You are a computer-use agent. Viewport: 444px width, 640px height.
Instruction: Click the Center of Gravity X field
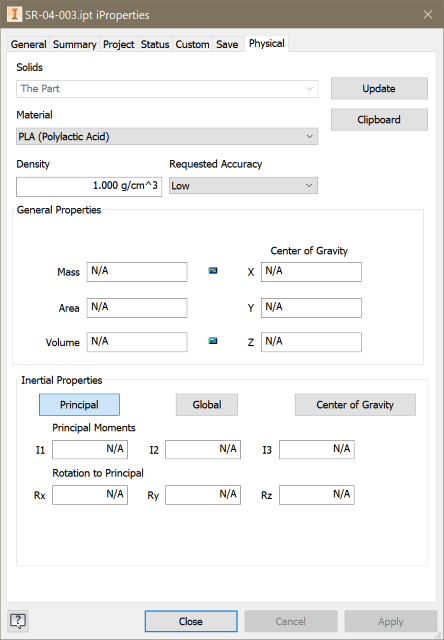pos(311,272)
